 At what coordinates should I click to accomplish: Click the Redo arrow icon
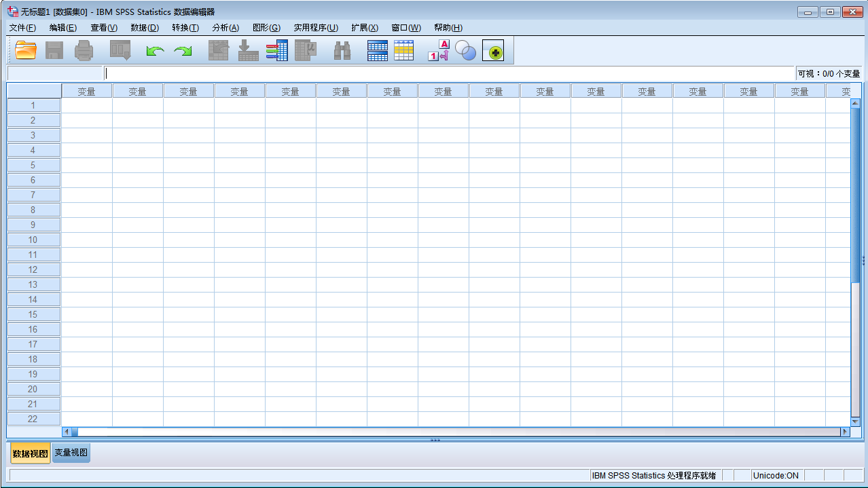[182, 50]
